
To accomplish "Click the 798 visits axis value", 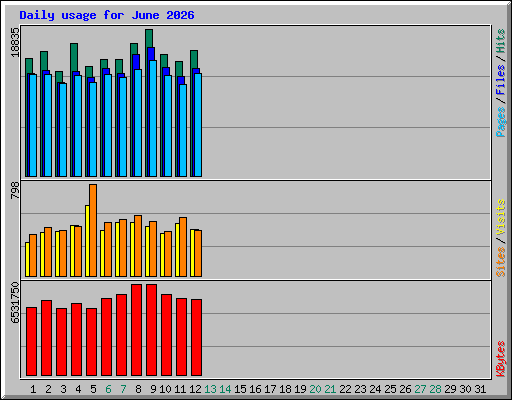I will point(15,191).
